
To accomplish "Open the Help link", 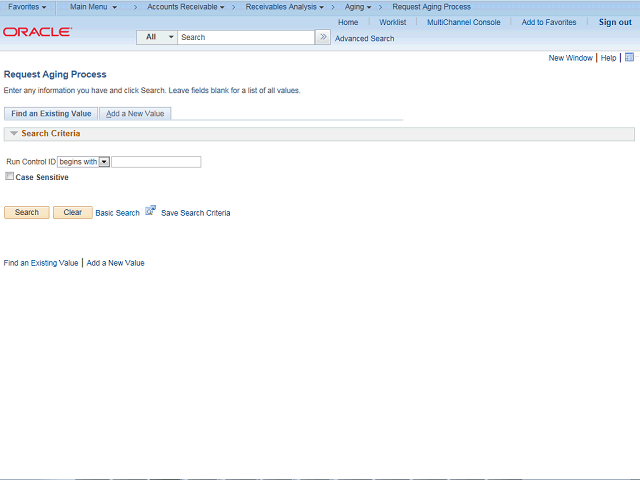I will [608, 58].
